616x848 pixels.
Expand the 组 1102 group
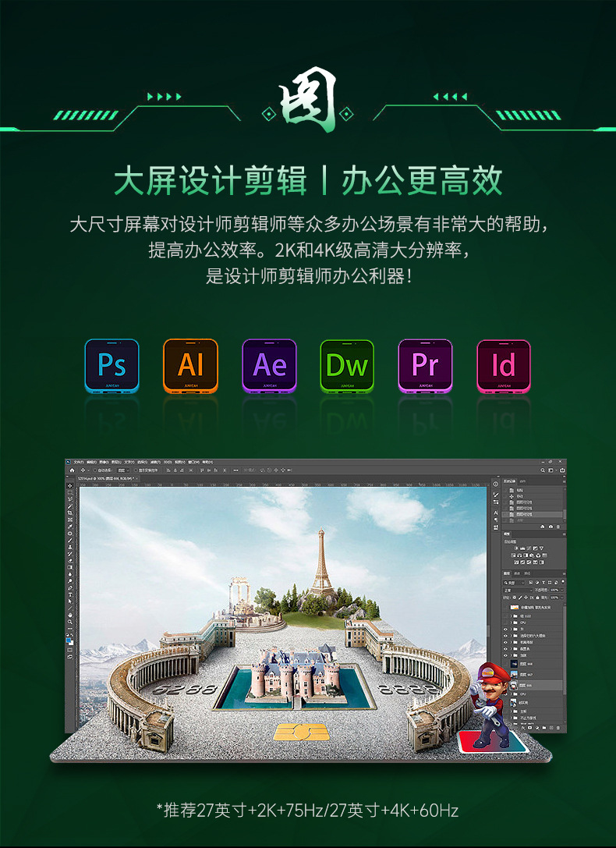pos(512,616)
